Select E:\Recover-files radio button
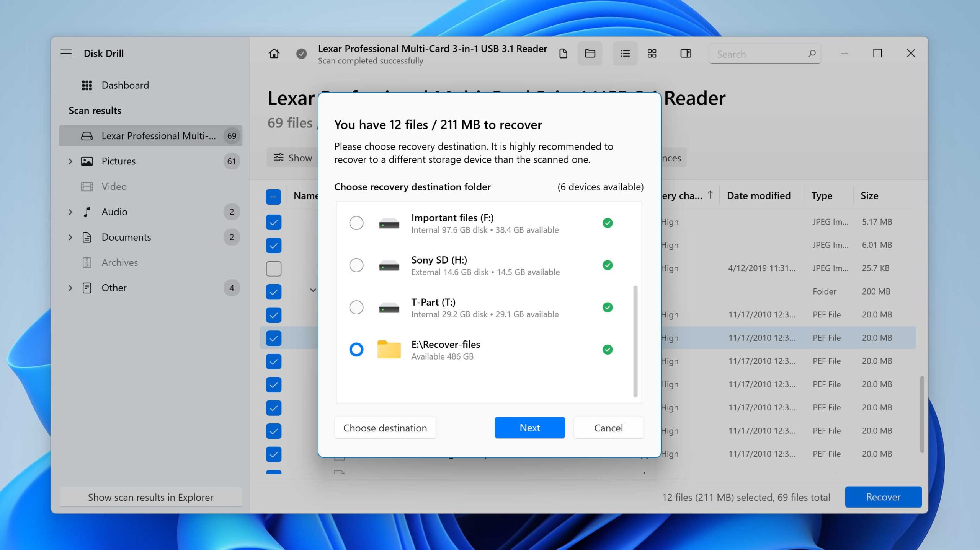This screenshot has width=980, height=550. (356, 349)
